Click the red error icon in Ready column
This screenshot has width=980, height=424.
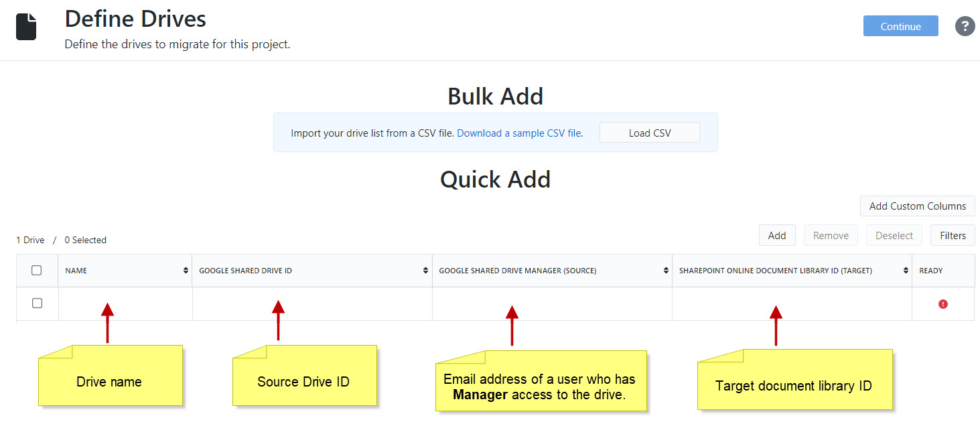click(x=943, y=304)
